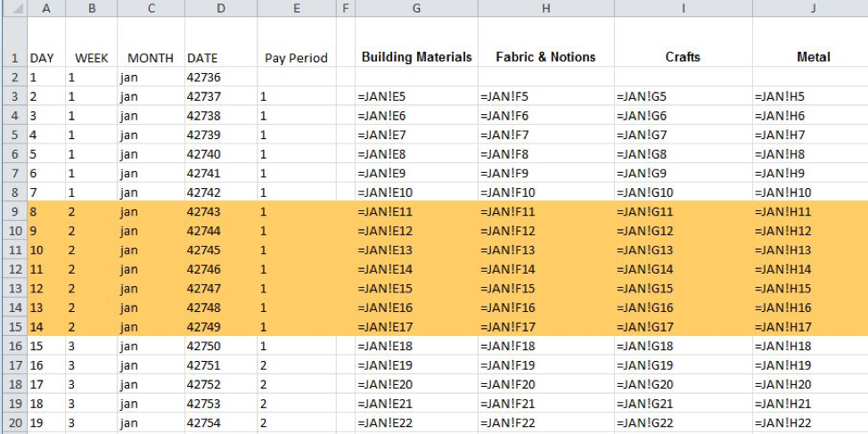The width and height of the screenshot is (868, 434).
Task: Select column F header
Action: (x=346, y=8)
